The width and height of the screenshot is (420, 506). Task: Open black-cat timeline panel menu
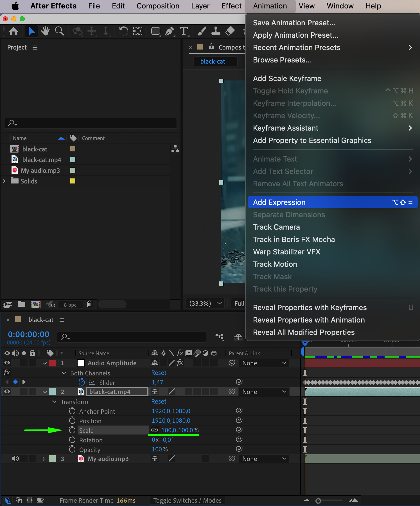pyautogui.click(x=62, y=320)
